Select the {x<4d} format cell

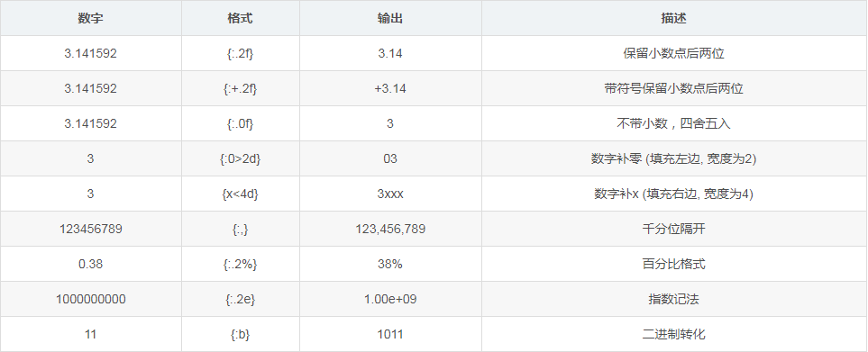[x=241, y=194]
